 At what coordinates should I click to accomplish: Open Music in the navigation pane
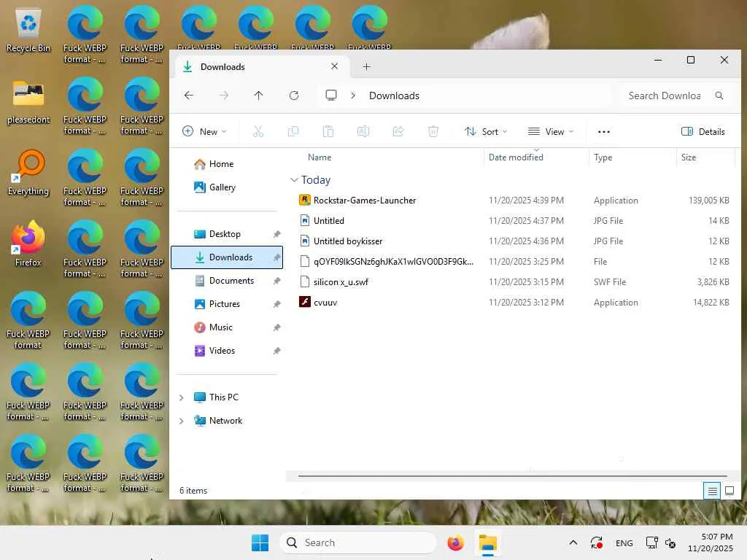[x=221, y=327]
